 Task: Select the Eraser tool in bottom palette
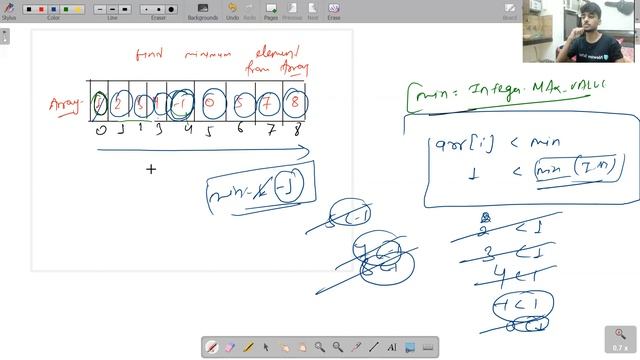pyautogui.click(x=230, y=347)
